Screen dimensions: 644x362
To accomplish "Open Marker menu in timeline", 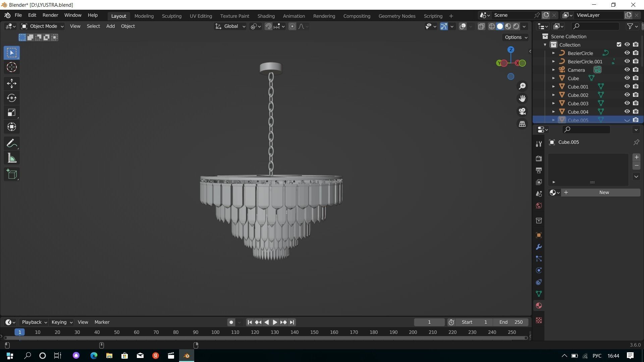I will point(102,322).
